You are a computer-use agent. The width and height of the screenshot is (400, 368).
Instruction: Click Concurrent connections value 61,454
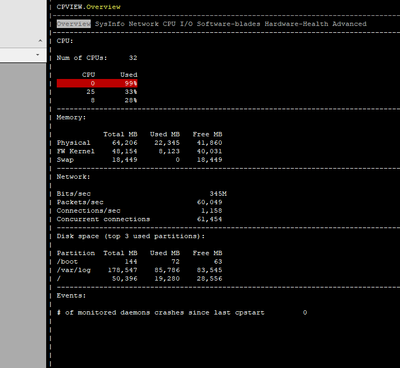click(209, 219)
